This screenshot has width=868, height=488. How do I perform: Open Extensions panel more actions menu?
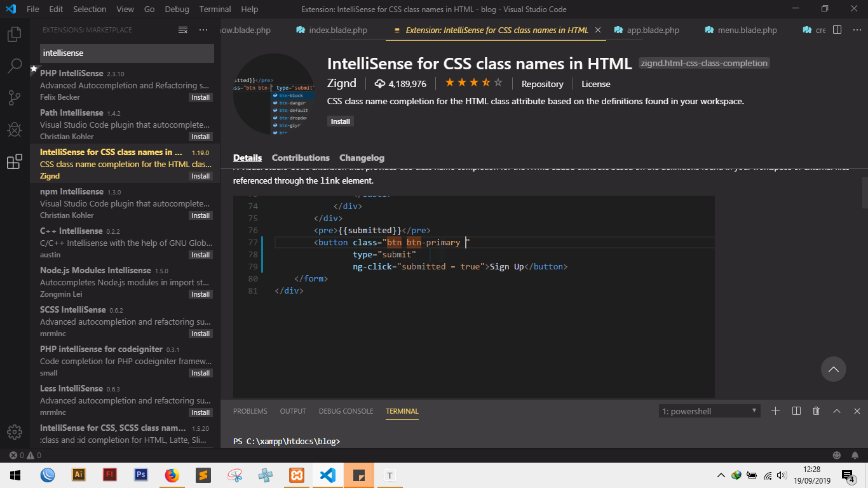203,30
